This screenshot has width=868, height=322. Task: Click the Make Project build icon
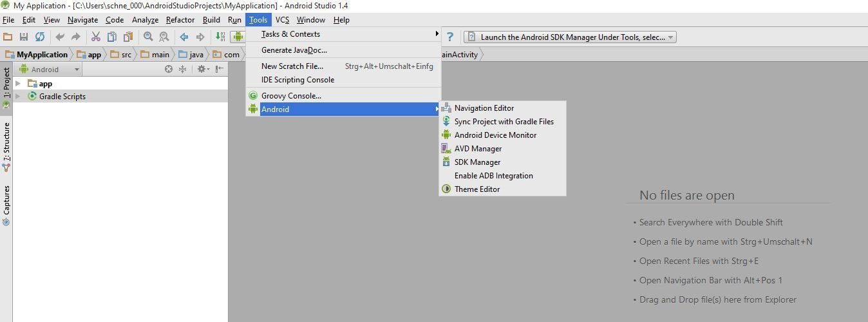click(220, 37)
